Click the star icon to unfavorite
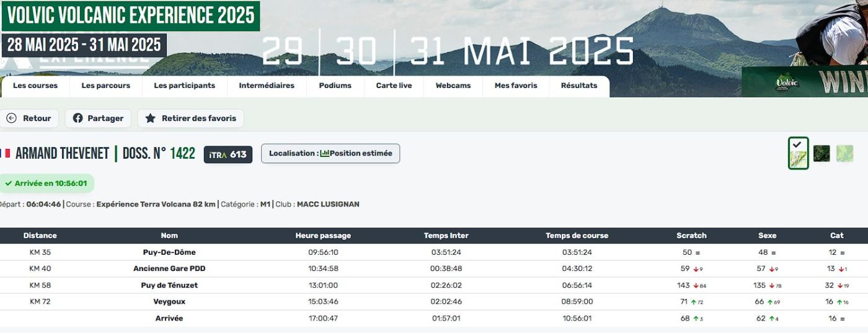The image size is (868, 333). coord(150,118)
